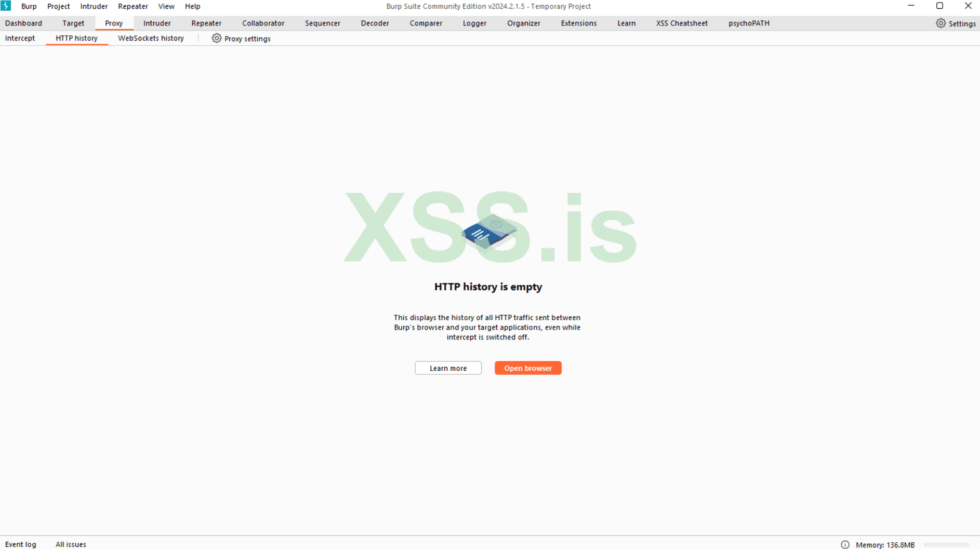
Task: Open the Sequencer tab
Action: click(x=323, y=23)
